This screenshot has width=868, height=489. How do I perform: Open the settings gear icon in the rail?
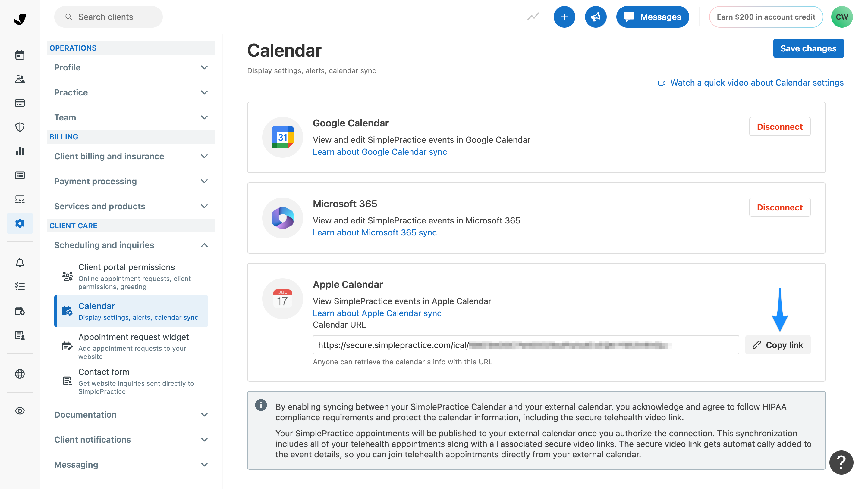pos(20,223)
